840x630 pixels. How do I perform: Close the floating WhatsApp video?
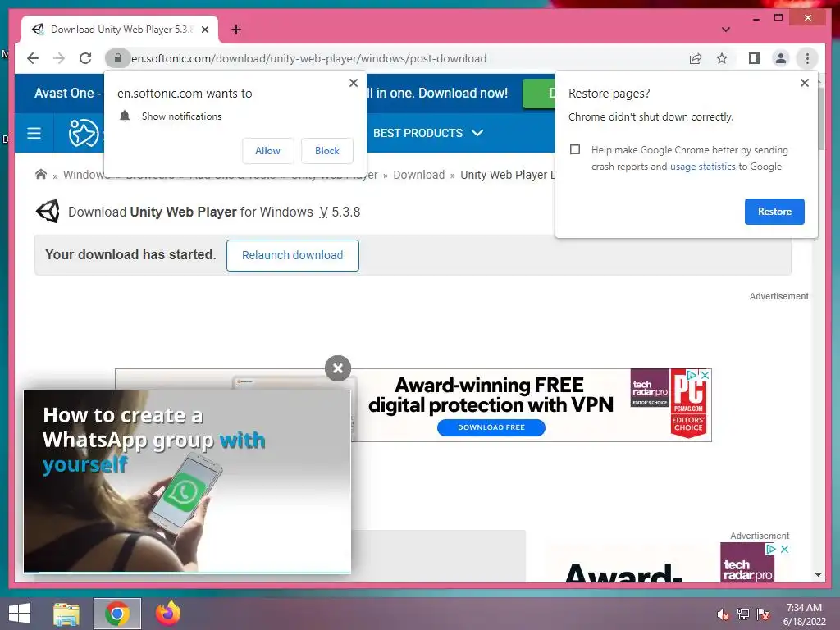tap(337, 368)
